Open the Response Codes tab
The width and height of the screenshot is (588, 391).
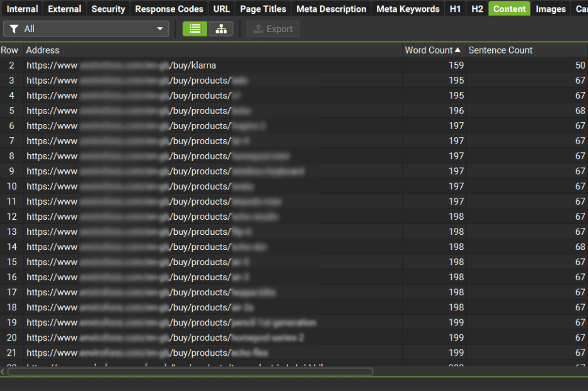(168, 8)
